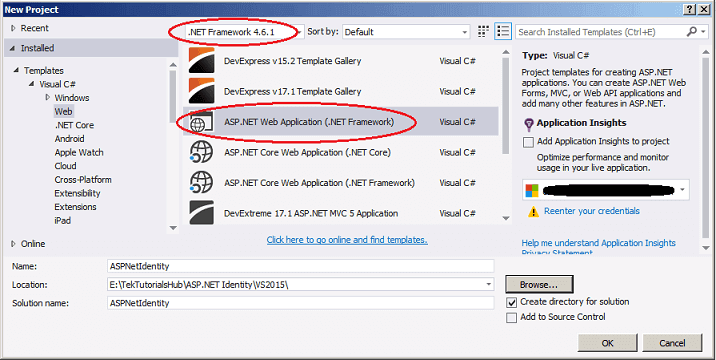Select the Web category
Viewport: 716px width, 360px height.
[x=63, y=111]
